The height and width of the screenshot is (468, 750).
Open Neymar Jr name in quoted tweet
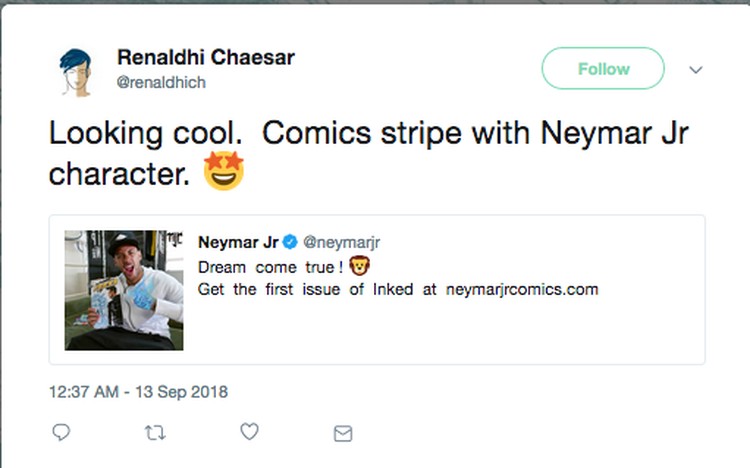pyautogui.click(x=238, y=242)
